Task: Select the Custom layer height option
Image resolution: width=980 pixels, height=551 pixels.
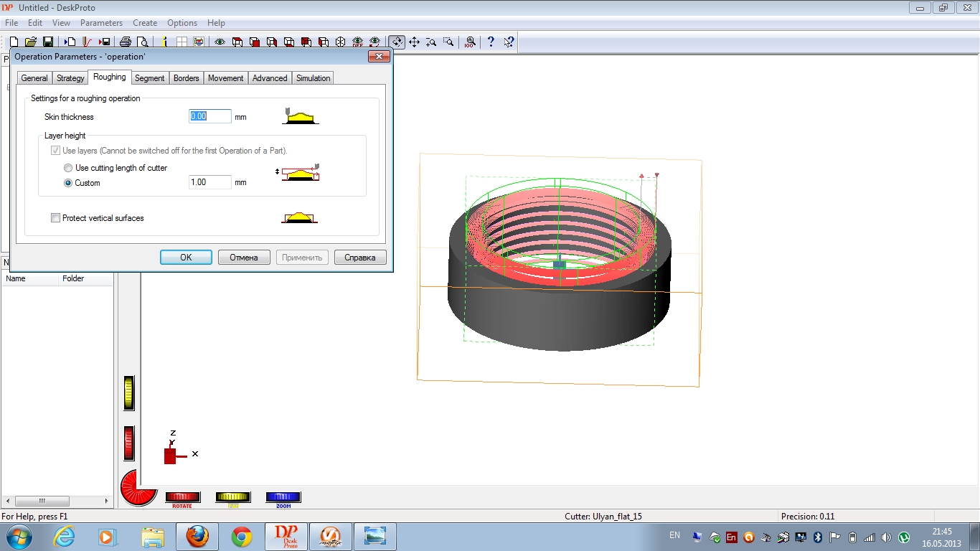Action: click(68, 183)
